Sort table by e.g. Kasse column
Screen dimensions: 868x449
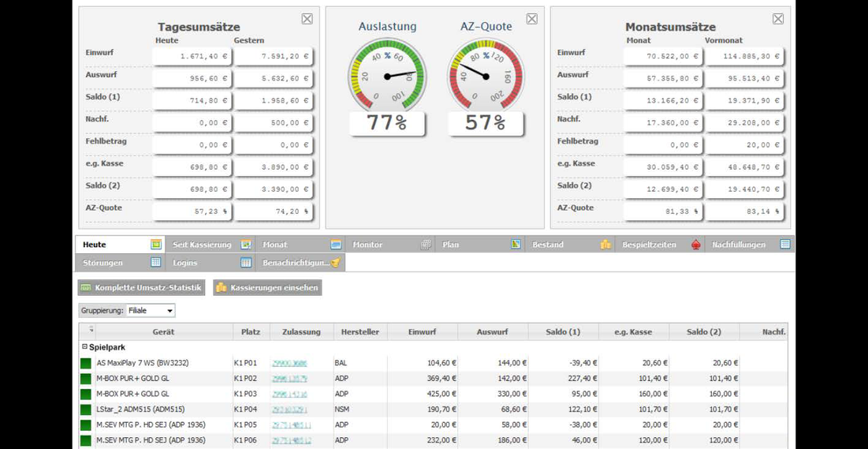[633, 332]
